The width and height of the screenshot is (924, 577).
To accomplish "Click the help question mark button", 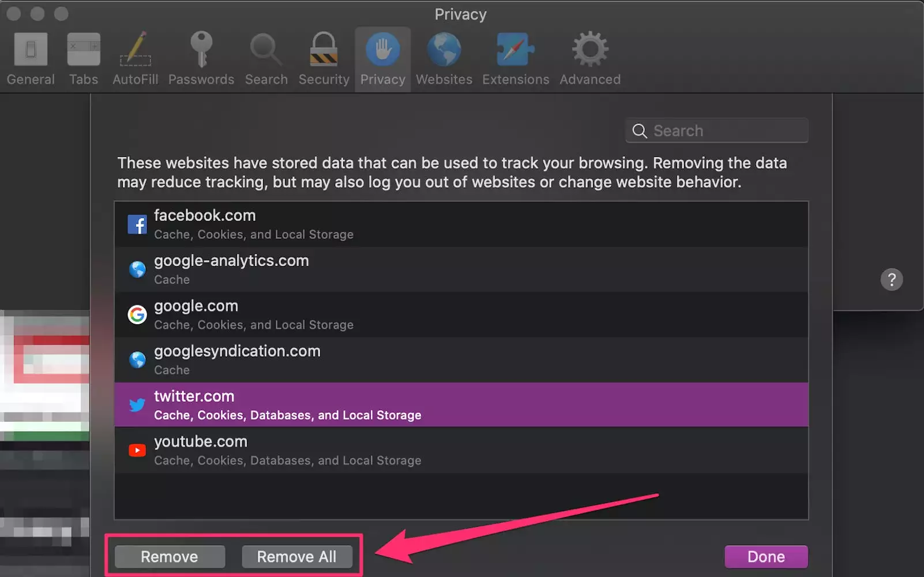I will click(891, 280).
